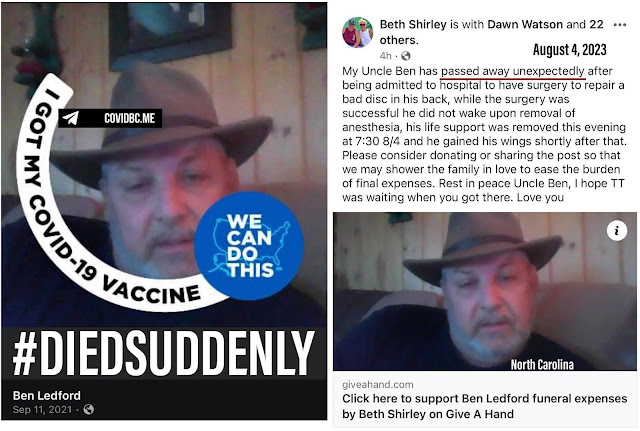Screen dimensions: 640x431
Task: Click the Sep 11, 2021 date
Action: coord(42,409)
